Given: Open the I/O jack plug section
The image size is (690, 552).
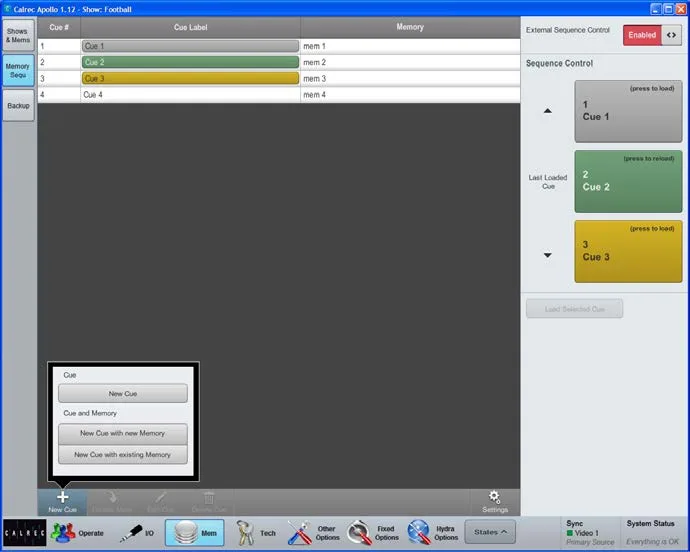Looking at the screenshot, I should [x=137, y=533].
